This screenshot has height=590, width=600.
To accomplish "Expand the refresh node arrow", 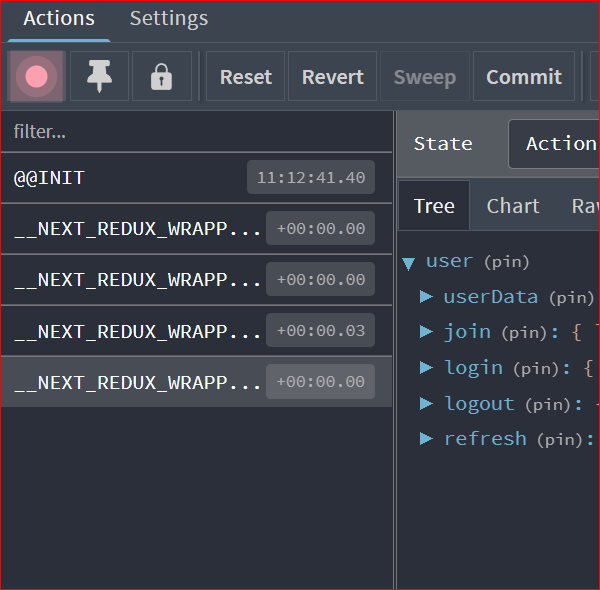I will pyautogui.click(x=426, y=439).
